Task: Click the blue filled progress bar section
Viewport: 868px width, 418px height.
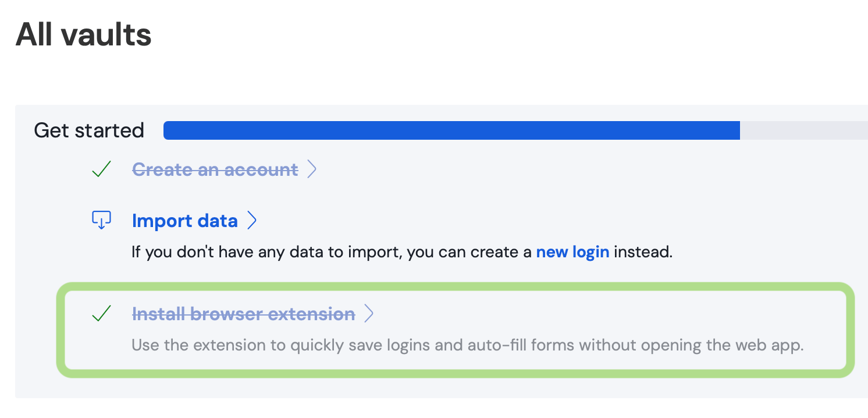Action: point(451,130)
